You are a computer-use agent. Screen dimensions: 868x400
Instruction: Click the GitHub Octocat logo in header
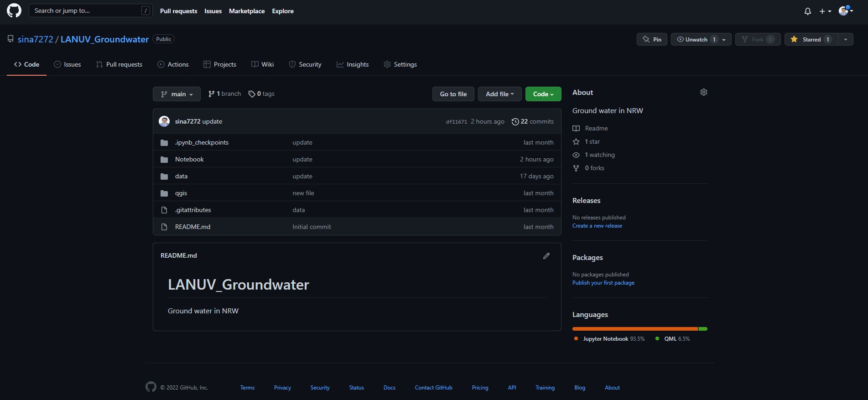click(14, 11)
